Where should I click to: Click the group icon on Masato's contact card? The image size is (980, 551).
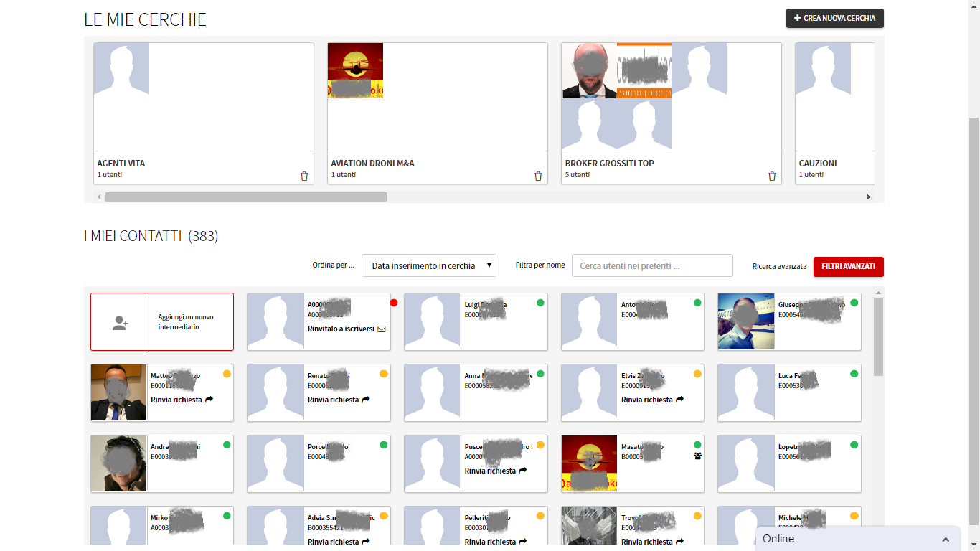697,456
